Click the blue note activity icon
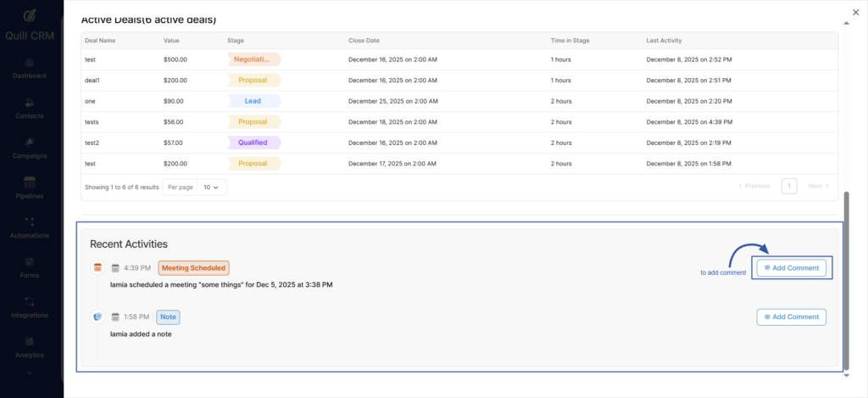The height and width of the screenshot is (398, 868). click(x=97, y=317)
